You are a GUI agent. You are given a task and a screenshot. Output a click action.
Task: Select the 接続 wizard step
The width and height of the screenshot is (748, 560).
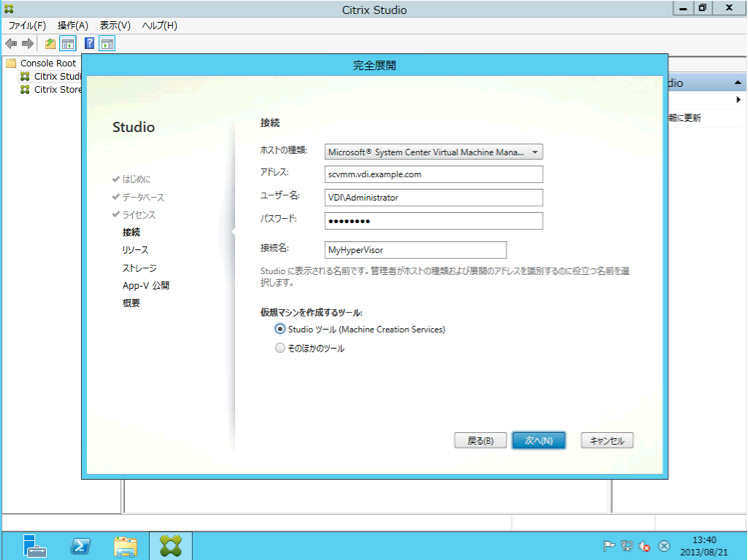click(x=131, y=232)
